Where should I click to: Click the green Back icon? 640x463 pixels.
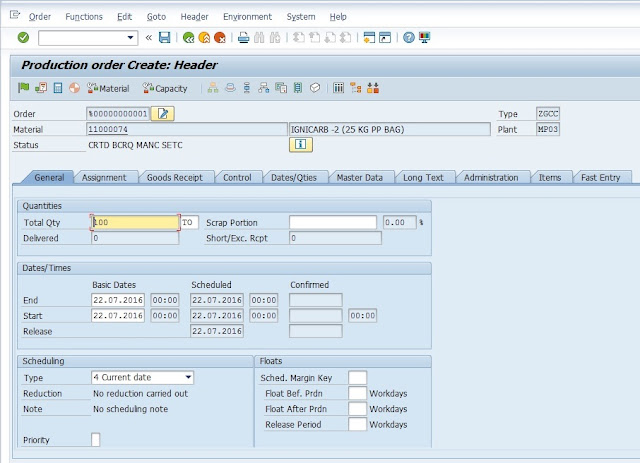[x=188, y=38]
